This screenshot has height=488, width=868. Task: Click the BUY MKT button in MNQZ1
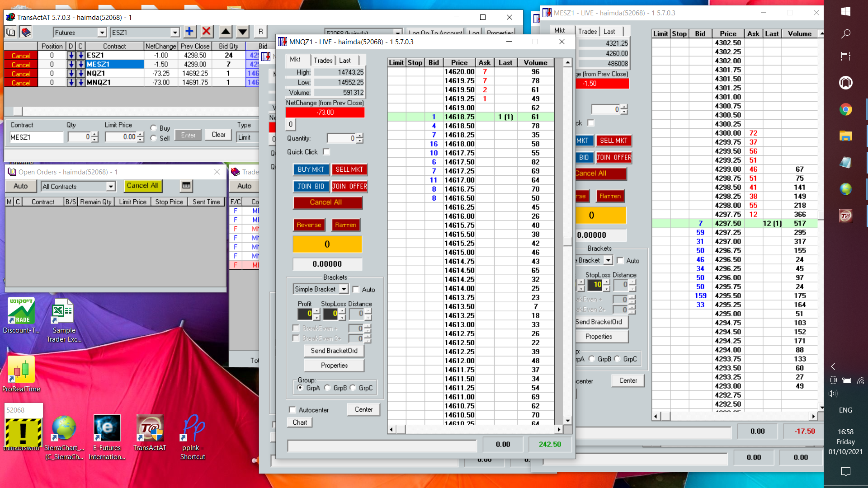311,169
